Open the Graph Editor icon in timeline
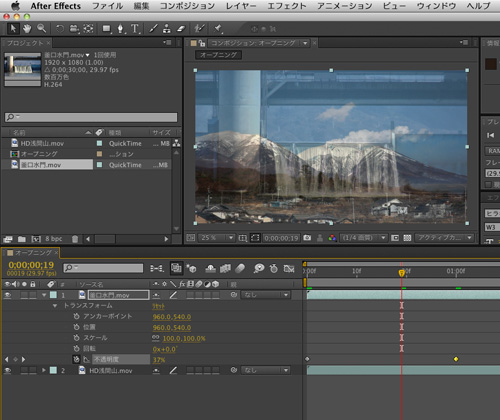Screen dimensions: 500x420 tap(289, 268)
